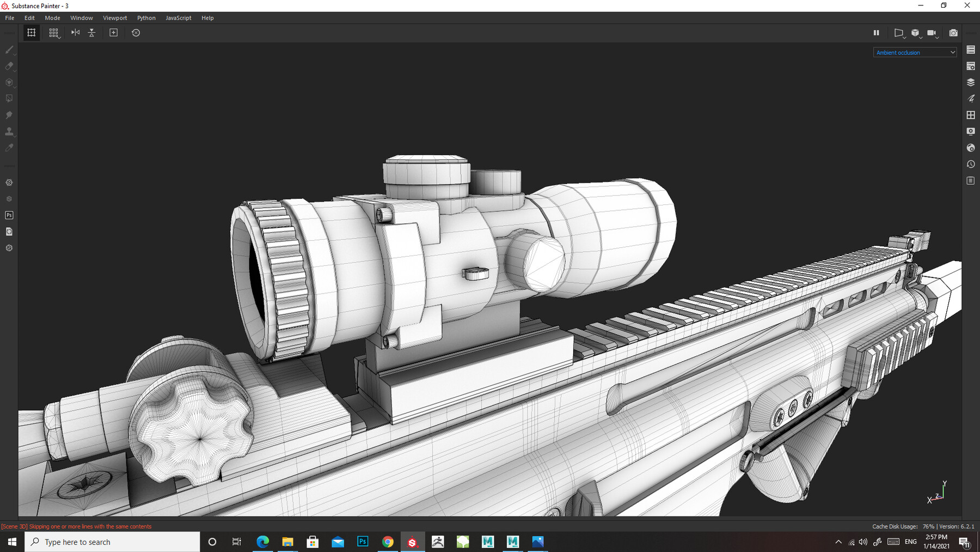Toggle vertical symmetry mode
The width and height of the screenshot is (980, 552).
coord(91,33)
